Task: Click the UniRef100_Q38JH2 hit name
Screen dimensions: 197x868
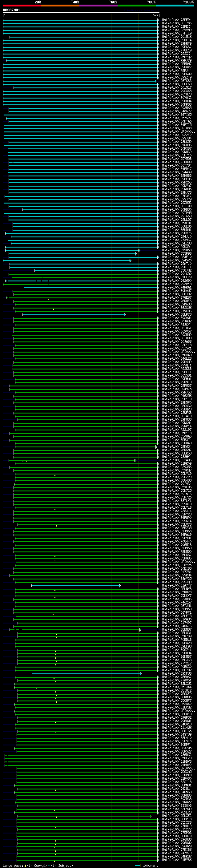Action: 177,271
